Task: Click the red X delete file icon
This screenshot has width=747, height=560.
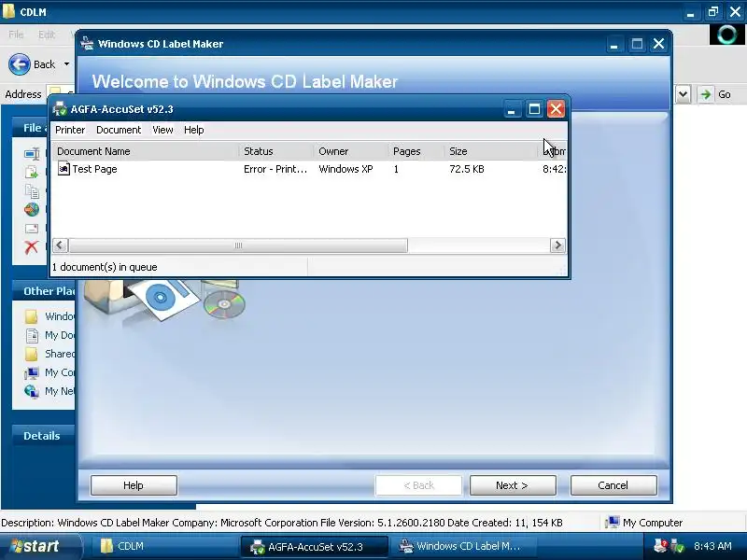Action: coord(32,246)
